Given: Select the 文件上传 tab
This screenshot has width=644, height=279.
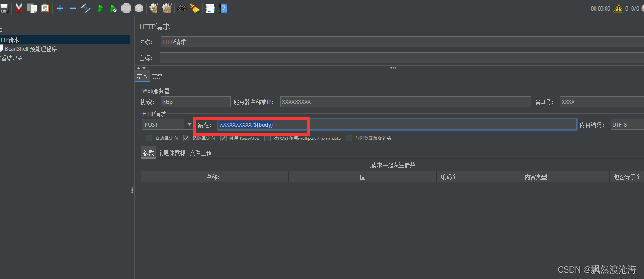Looking at the screenshot, I should (x=200, y=153).
